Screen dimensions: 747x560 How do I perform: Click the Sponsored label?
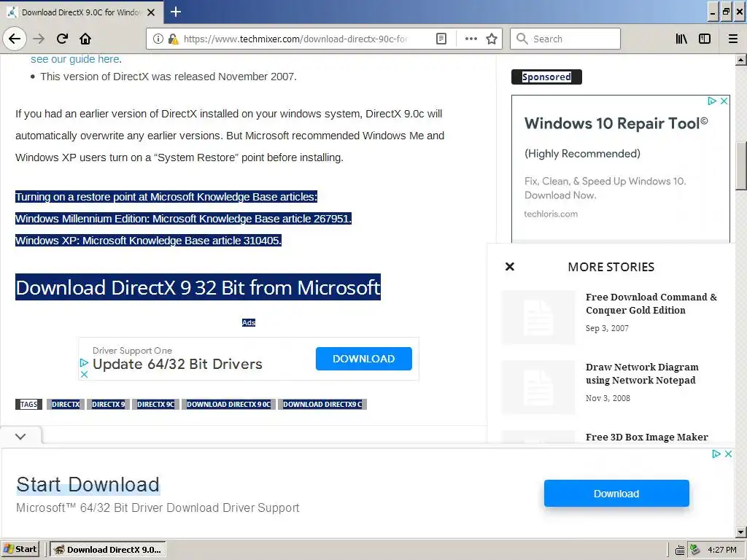[546, 77]
